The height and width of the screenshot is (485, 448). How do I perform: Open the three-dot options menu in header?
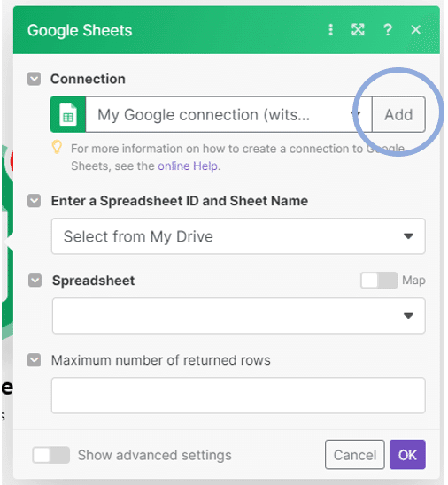click(x=331, y=30)
